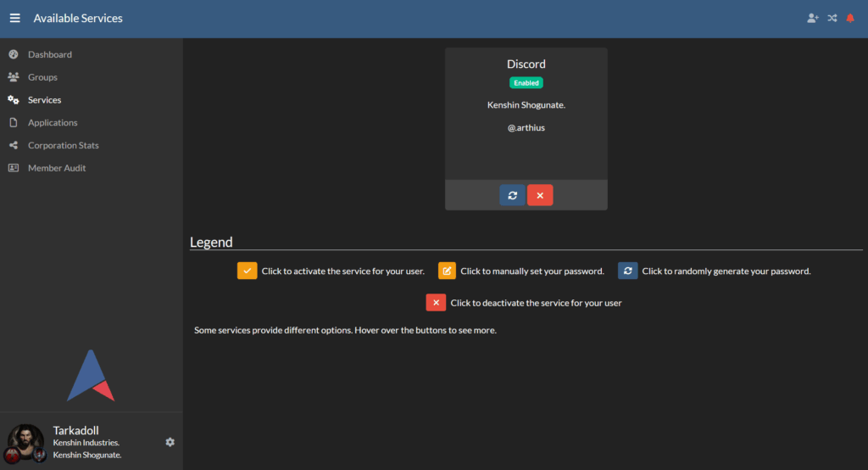This screenshot has width=868, height=470.
Task: Click the Legend section heading
Action: 211,242
